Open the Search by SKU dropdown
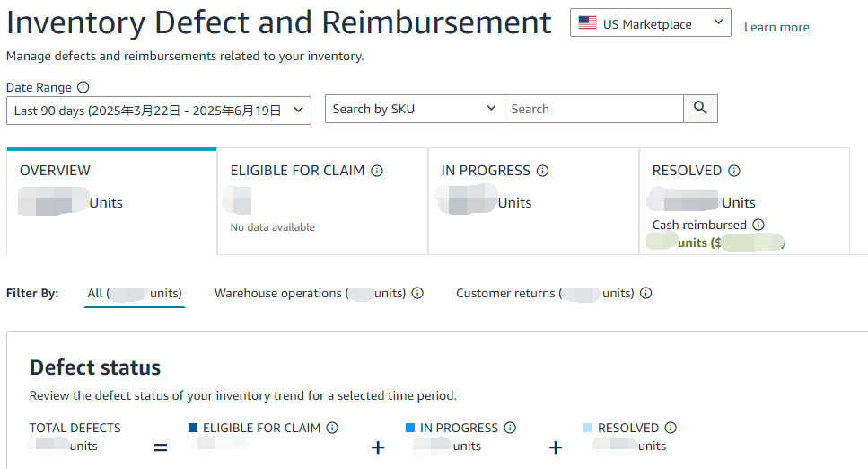This screenshot has height=469, width=868. pos(414,110)
